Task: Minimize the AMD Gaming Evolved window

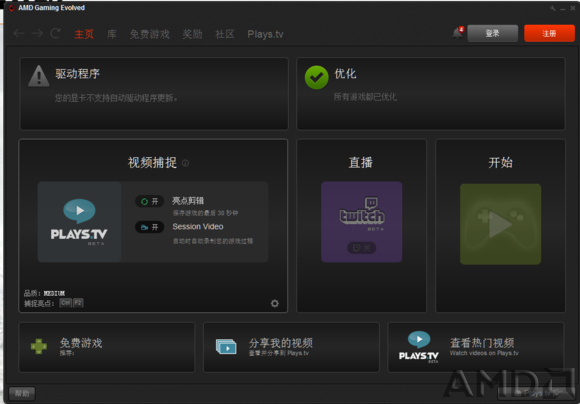Action: [x=563, y=9]
